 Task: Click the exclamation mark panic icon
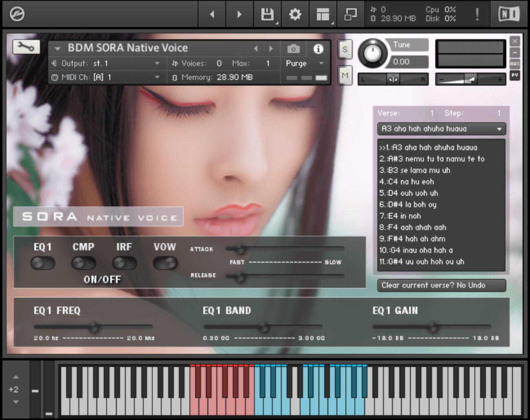(477, 14)
